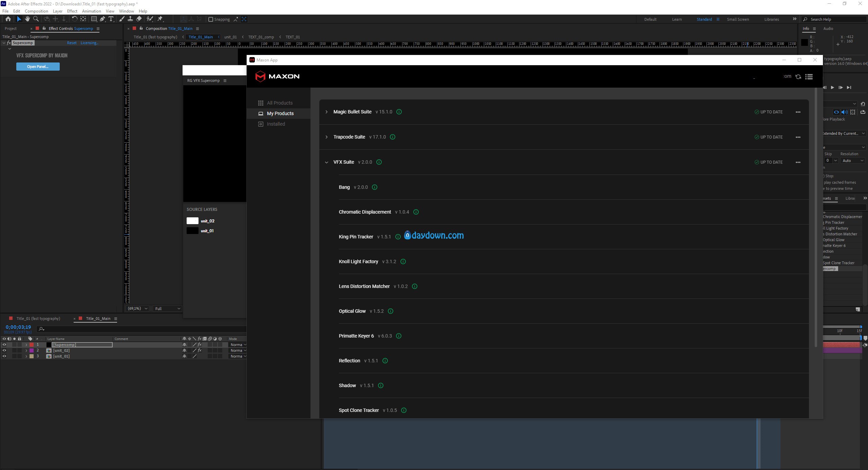
Task: Click the tan label color of unit_01
Action: click(32, 356)
